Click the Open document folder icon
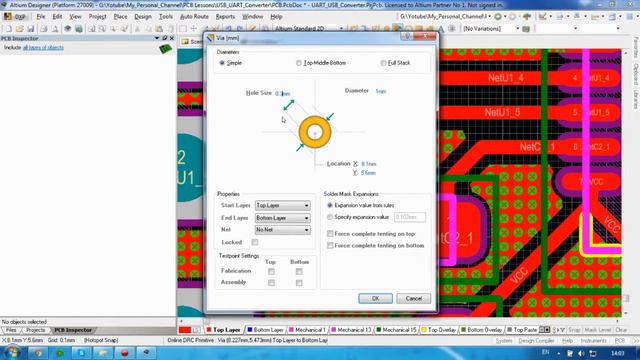 20,29
